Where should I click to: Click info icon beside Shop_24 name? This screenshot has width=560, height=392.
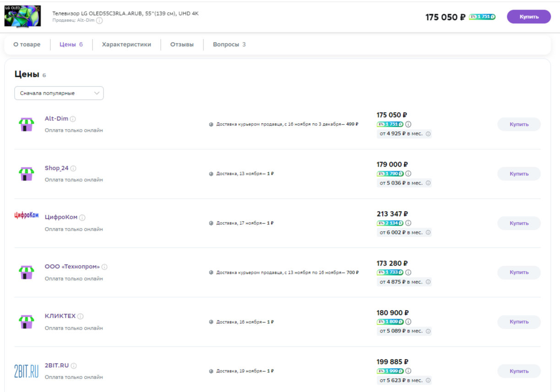pyautogui.click(x=73, y=169)
